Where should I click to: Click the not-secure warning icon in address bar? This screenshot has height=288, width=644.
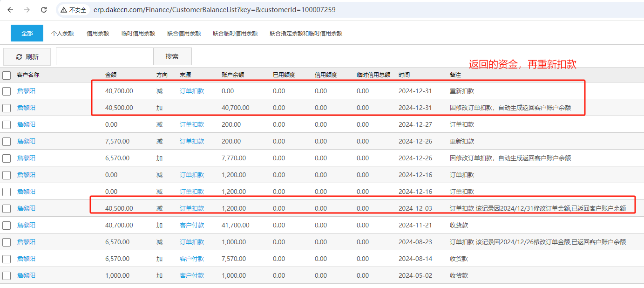(64, 10)
